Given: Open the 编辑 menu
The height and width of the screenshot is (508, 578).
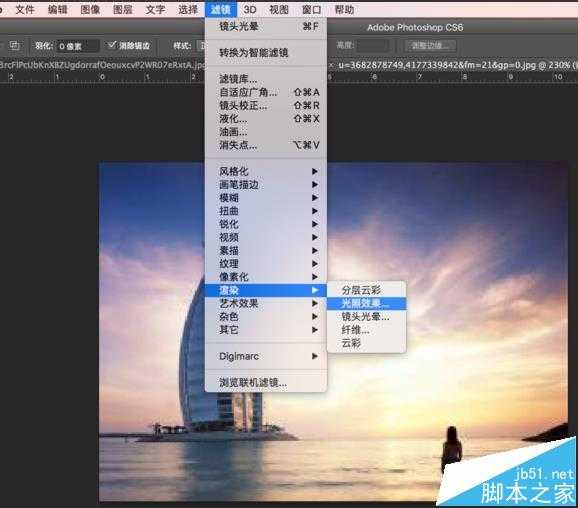Looking at the screenshot, I should tap(58, 9).
